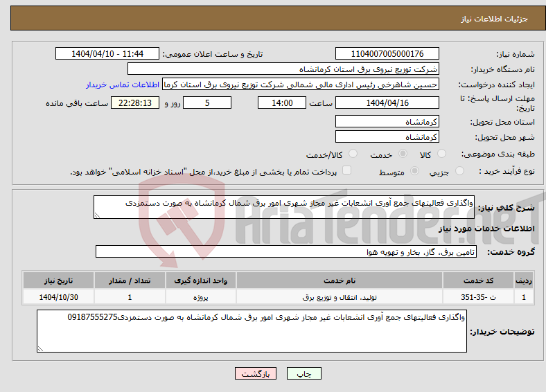This screenshot has height=392, width=546.
Task: Click the deadline date field 1404/04/16
Action: click(387, 103)
